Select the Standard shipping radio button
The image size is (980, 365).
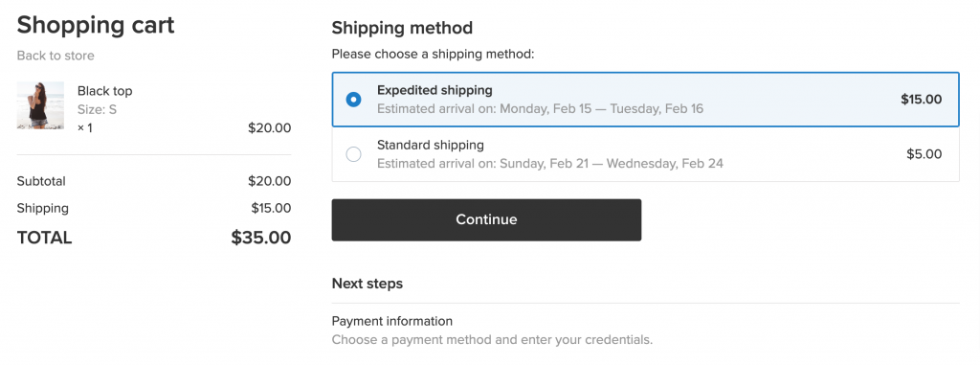pyautogui.click(x=353, y=154)
